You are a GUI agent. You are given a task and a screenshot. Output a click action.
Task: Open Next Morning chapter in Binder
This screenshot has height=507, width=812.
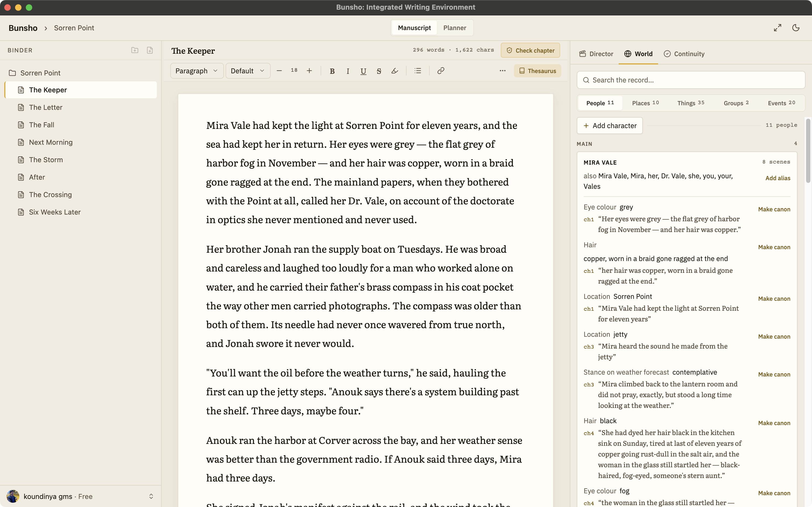(x=81, y=142)
